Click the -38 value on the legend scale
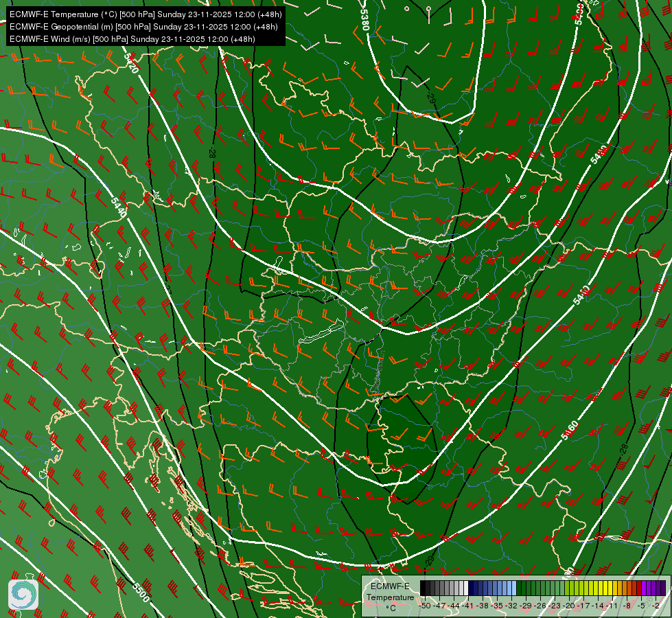 point(483,606)
